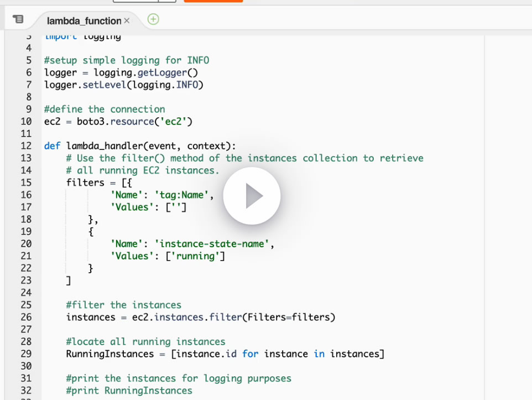Click line number 26 in gutter
Viewport: 532px width, 400px height.
(x=26, y=317)
